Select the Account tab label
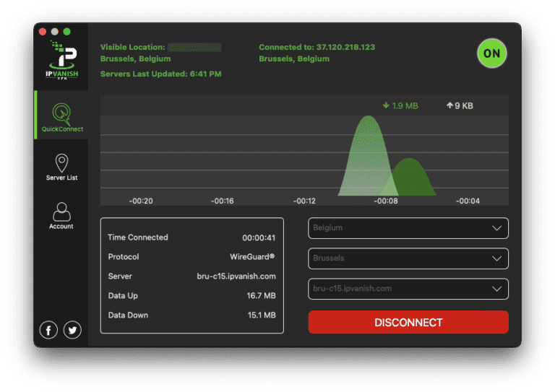555x392 pixels. click(x=61, y=227)
